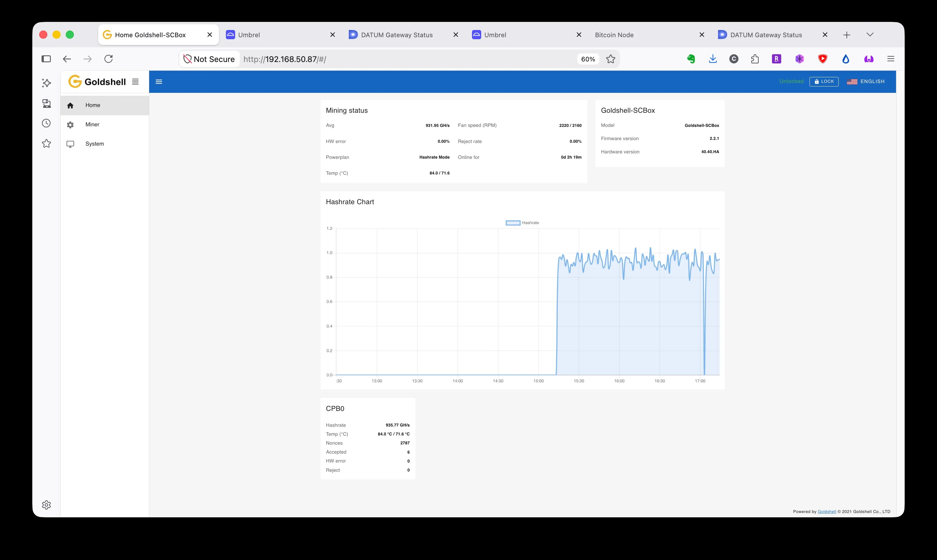The width and height of the screenshot is (937, 560).
Task: Open a new browser tab
Action: pyautogui.click(x=847, y=35)
